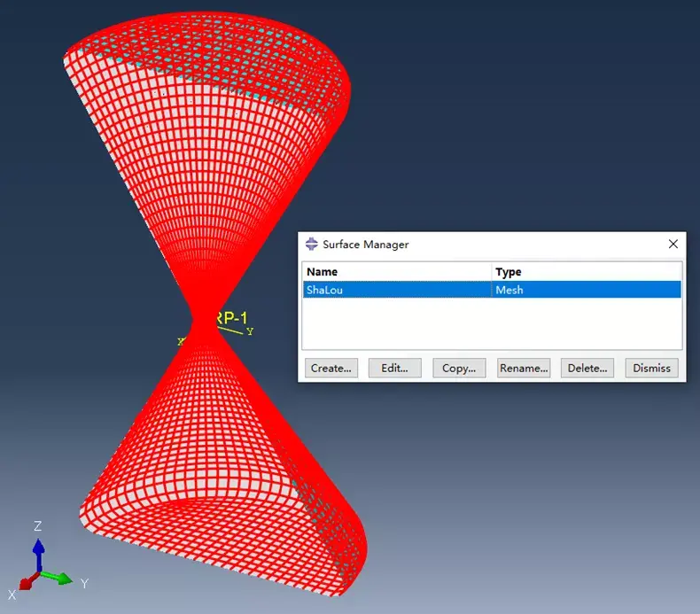Click the RP-1 reference point label
The image size is (700, 614).
point(231,318)
